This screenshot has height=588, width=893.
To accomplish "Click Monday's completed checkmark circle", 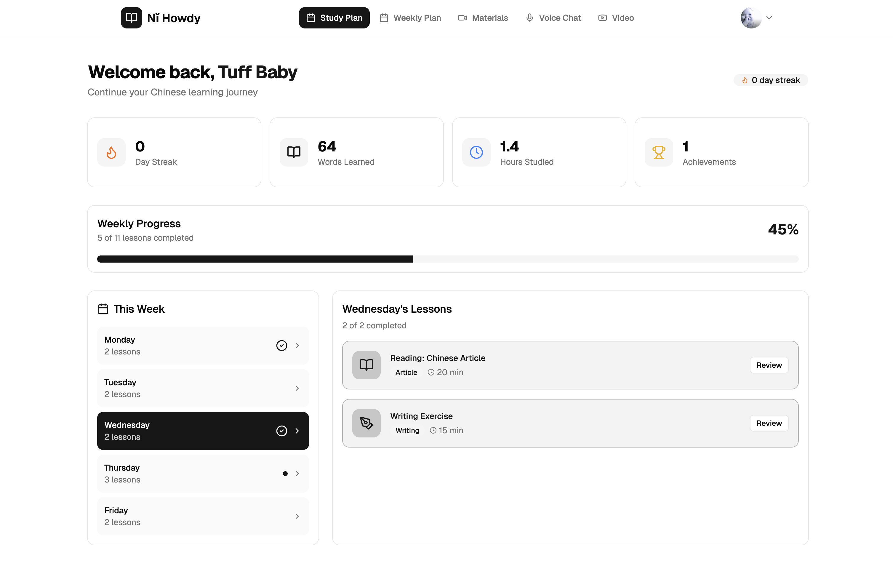I will click(x=281, y=345).
